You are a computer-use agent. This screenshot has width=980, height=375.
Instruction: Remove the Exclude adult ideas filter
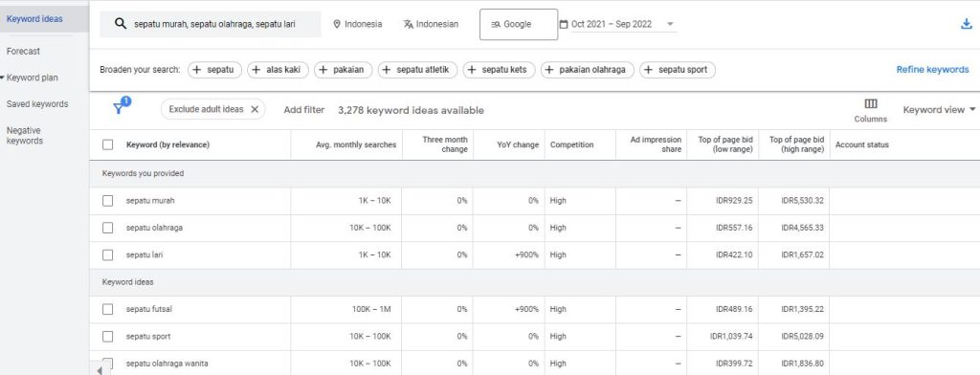[x=255, y=109]
